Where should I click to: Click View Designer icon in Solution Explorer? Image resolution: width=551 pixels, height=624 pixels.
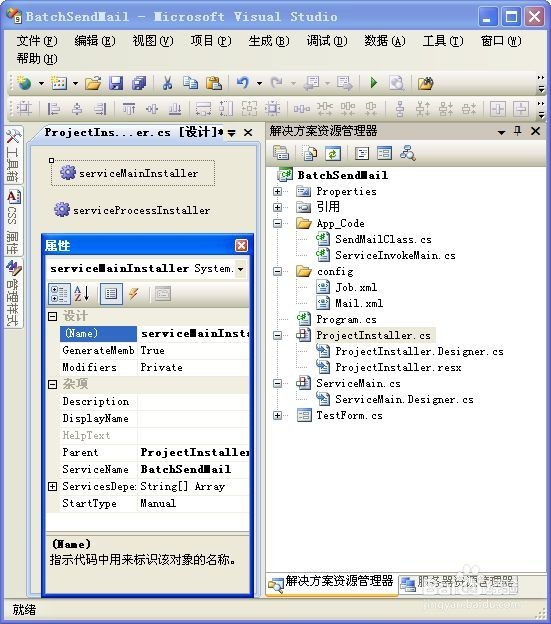click(384, 153)
